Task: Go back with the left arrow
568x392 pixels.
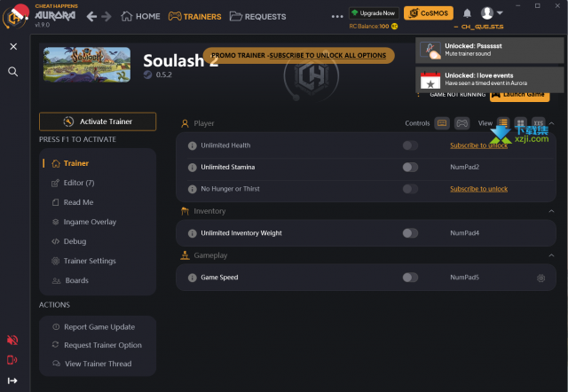Action: point(91,16)
